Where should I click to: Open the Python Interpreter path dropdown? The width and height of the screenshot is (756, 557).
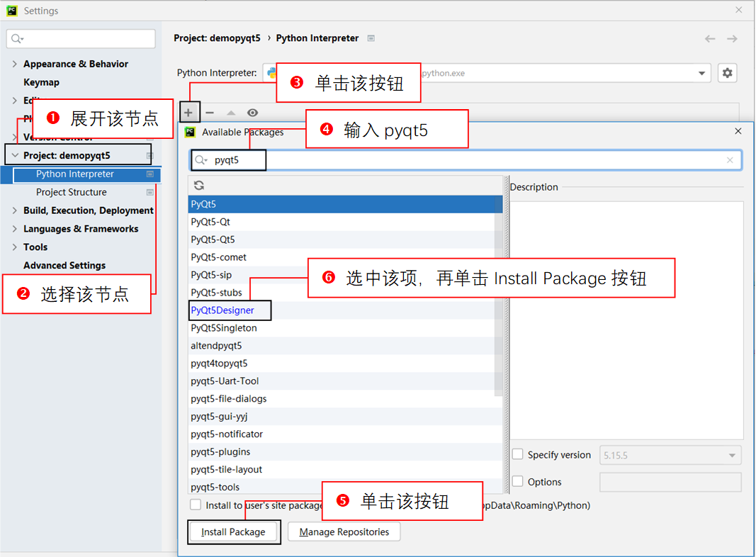(701, 73)
